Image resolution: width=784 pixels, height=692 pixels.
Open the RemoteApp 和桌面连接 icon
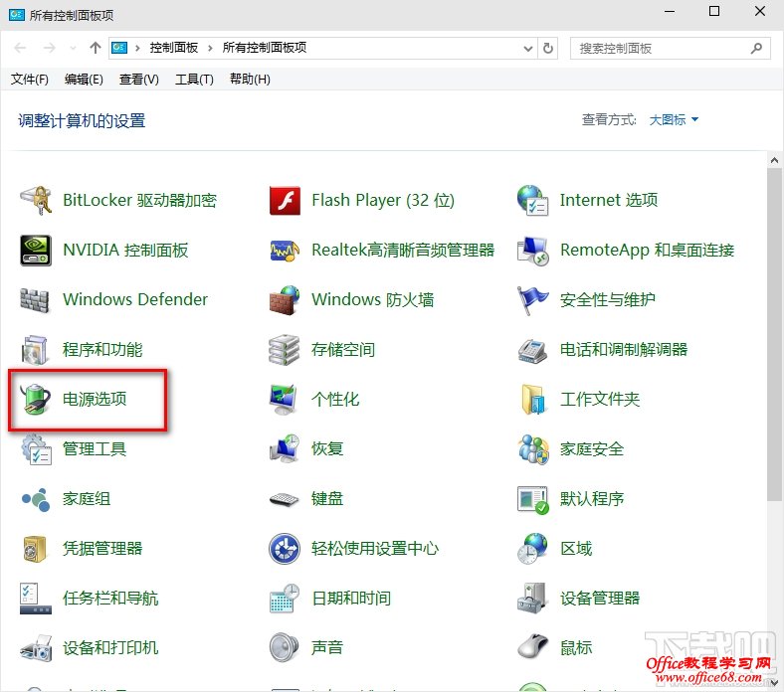pyautogui.click(x=532, y=250)
